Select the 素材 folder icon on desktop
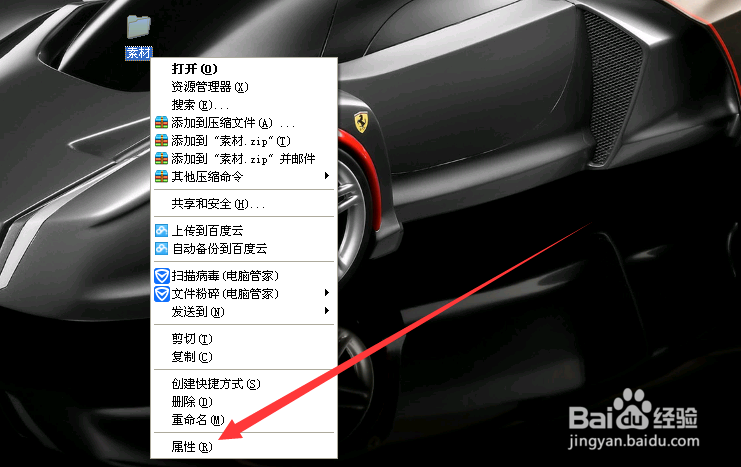The width and height of the screenshot is (741, 467). click(138, 27)
